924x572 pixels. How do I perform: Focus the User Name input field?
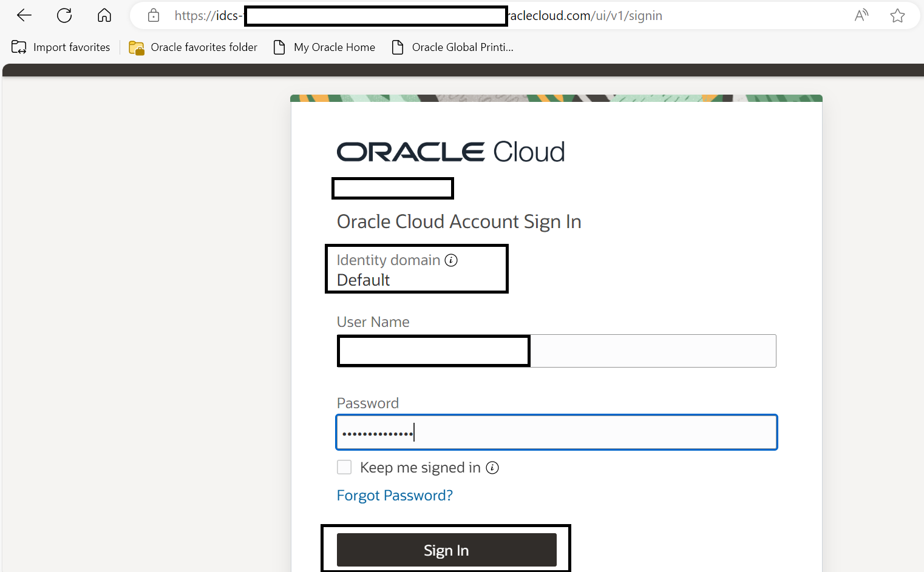pyautogui.click(x=557, y=351)
